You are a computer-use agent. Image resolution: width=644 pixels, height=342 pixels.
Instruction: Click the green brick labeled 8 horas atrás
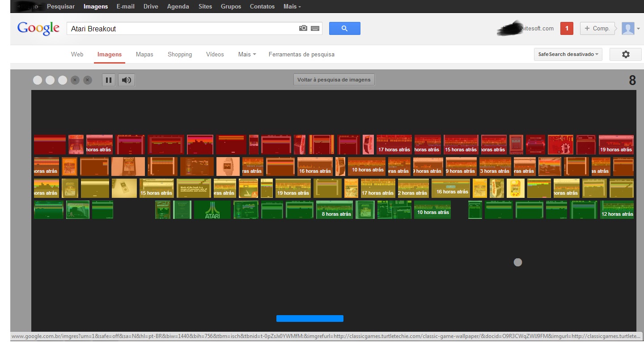(x=335, y=209)
